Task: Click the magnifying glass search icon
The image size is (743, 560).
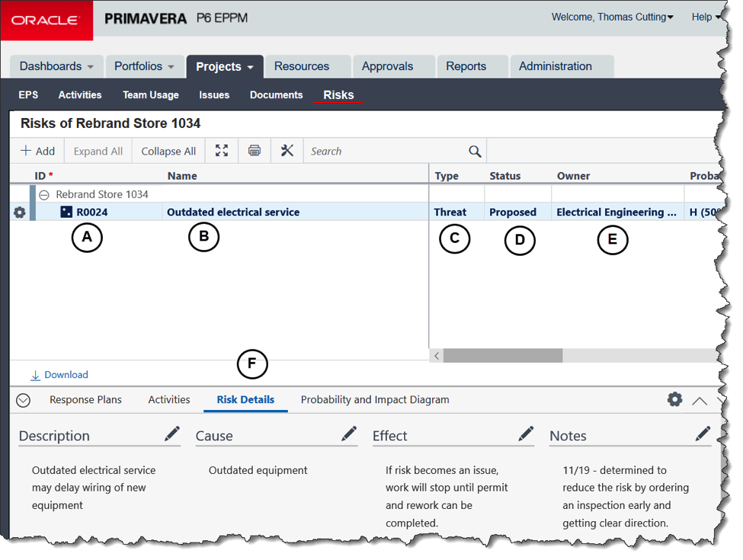Action: 475,151
